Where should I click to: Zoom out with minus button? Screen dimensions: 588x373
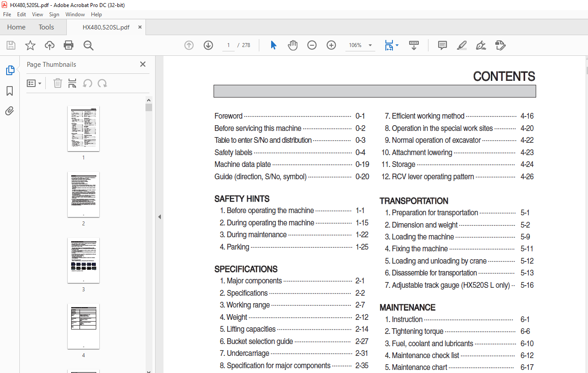click(312, 45)
